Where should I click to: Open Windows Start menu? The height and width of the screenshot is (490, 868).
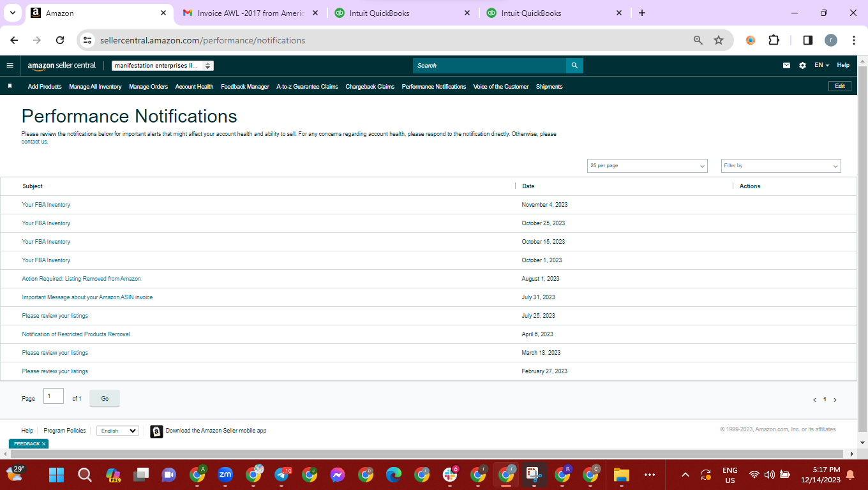57,475
